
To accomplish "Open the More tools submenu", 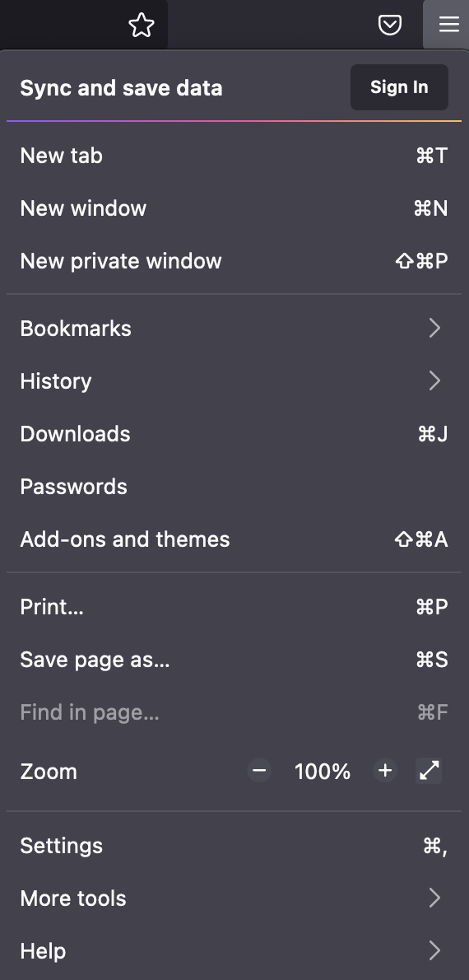I will point(234,898).
